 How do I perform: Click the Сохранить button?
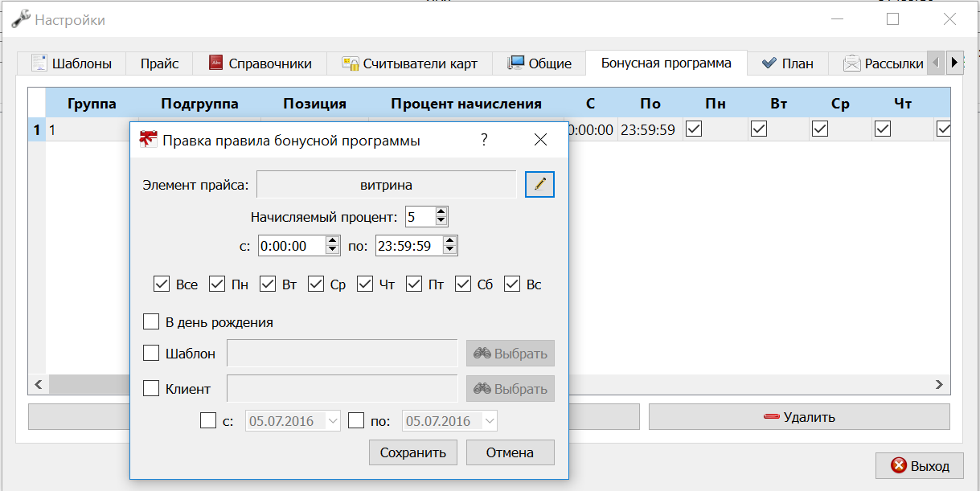click(413, 452)
